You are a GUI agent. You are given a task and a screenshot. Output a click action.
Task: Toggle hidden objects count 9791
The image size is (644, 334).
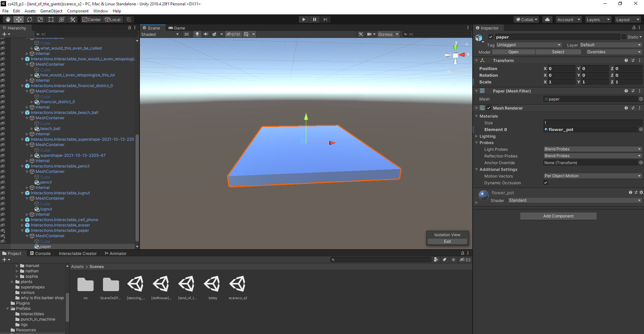point(233,34)
